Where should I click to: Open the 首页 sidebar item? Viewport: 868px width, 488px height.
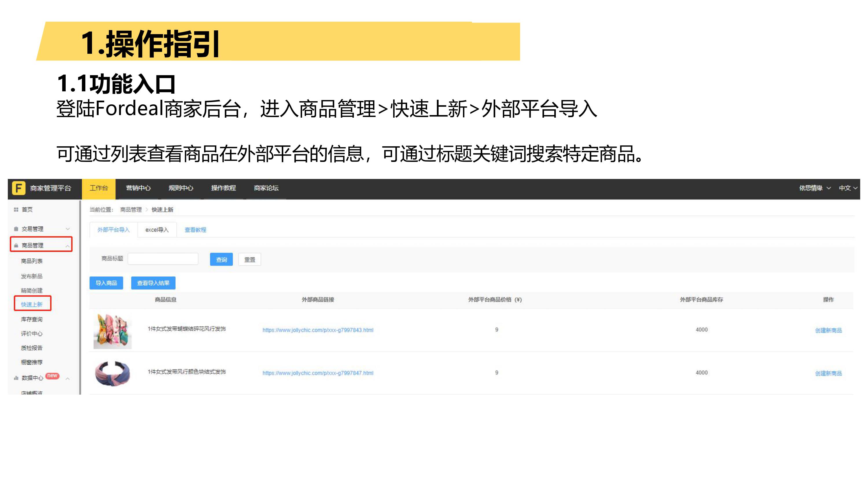(x=27, y=210)
